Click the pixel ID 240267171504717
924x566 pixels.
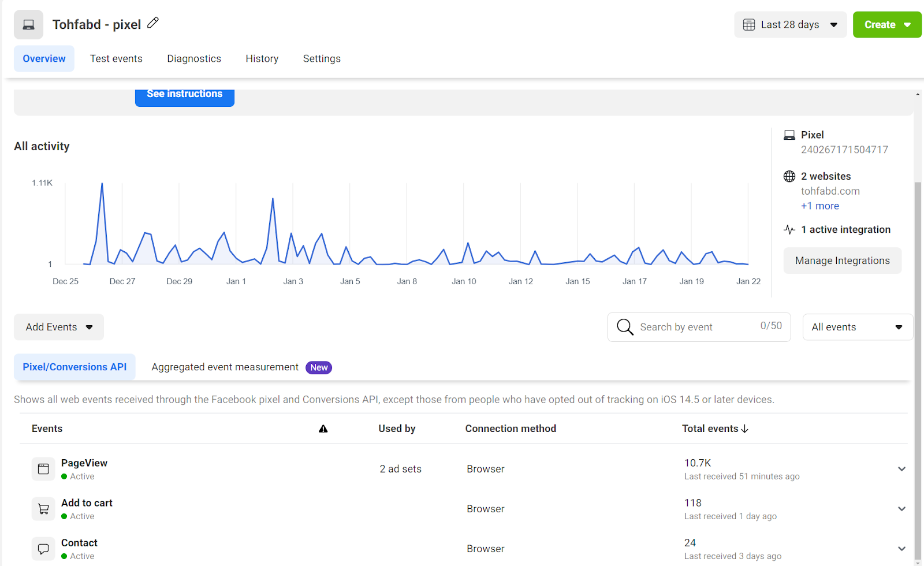tap(844, 150)
